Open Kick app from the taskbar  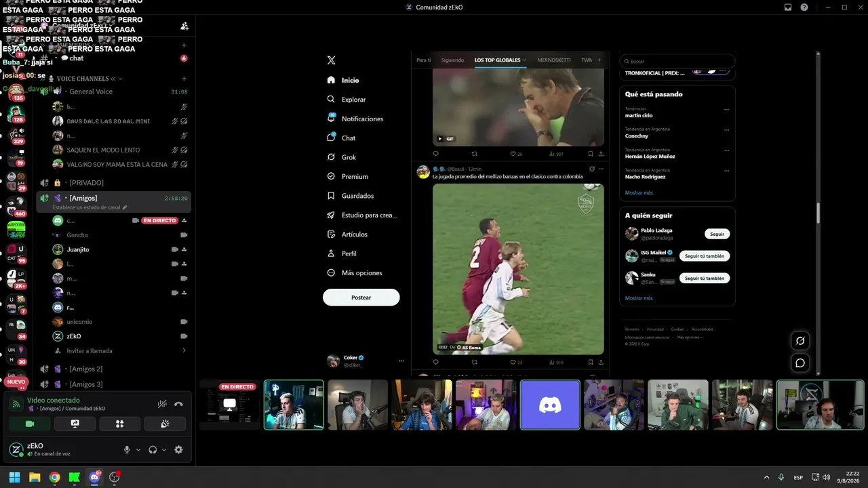[75, 477]
